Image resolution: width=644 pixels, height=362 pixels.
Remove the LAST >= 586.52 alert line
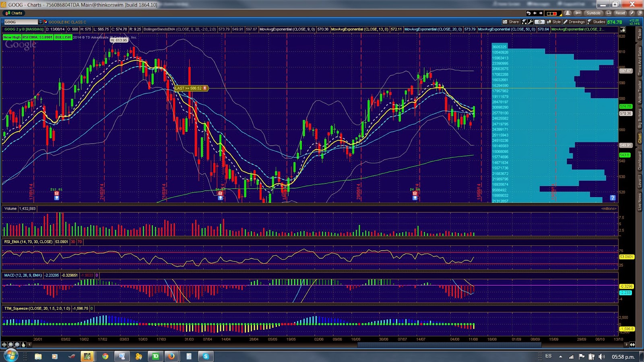(x=205, y=88)
